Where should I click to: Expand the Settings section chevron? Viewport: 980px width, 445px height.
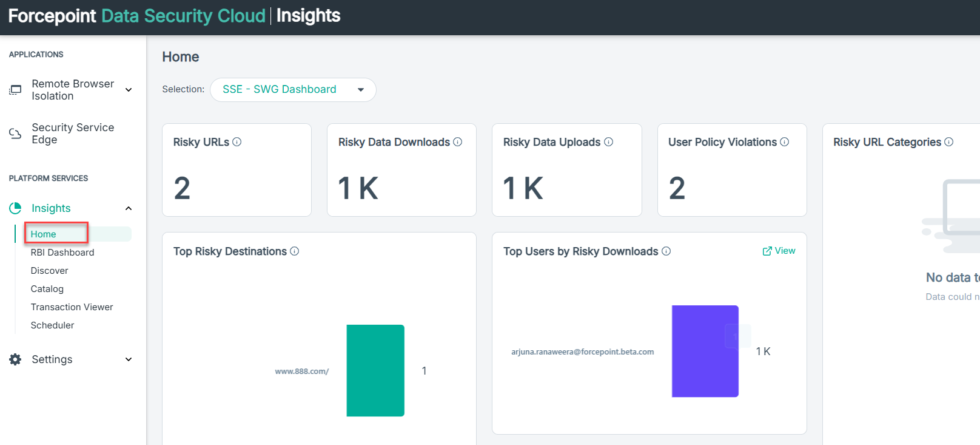(129, 359)
